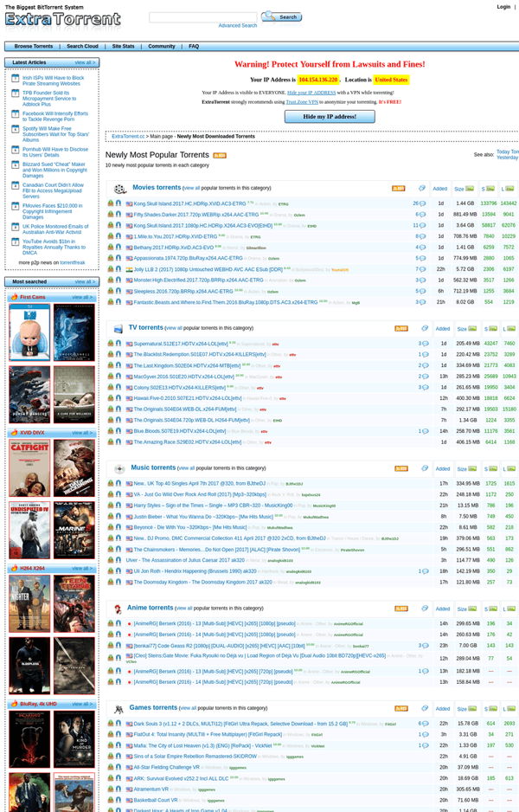519x812 pixels.
Task: Click India flag on Jolly LLB 2 row
Action: (x=130, y=269)
